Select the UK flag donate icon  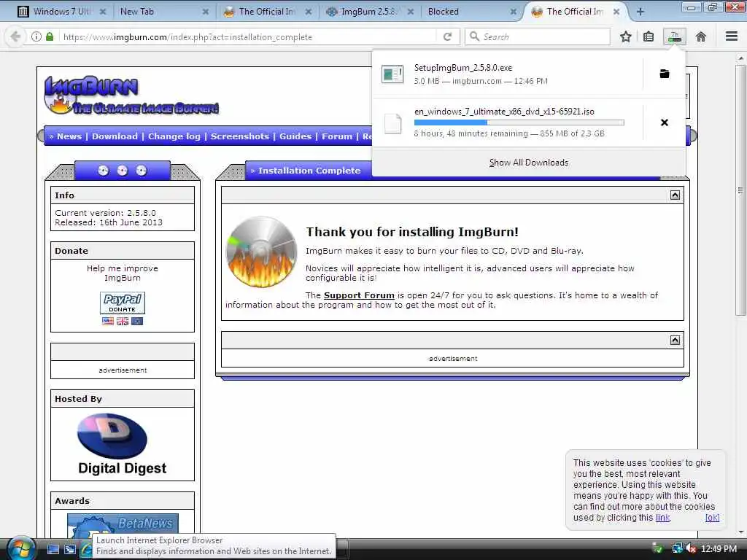pyautogui.click(x=123, y=321)
